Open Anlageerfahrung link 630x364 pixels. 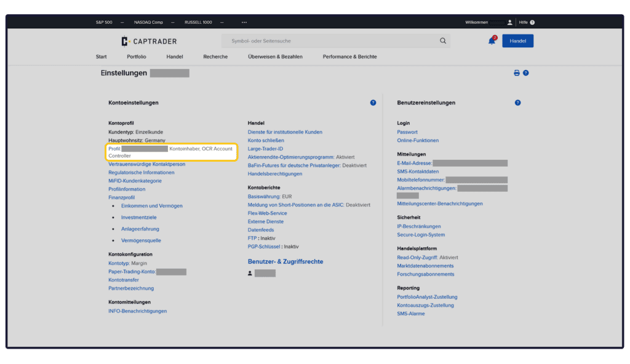(140, 229)
